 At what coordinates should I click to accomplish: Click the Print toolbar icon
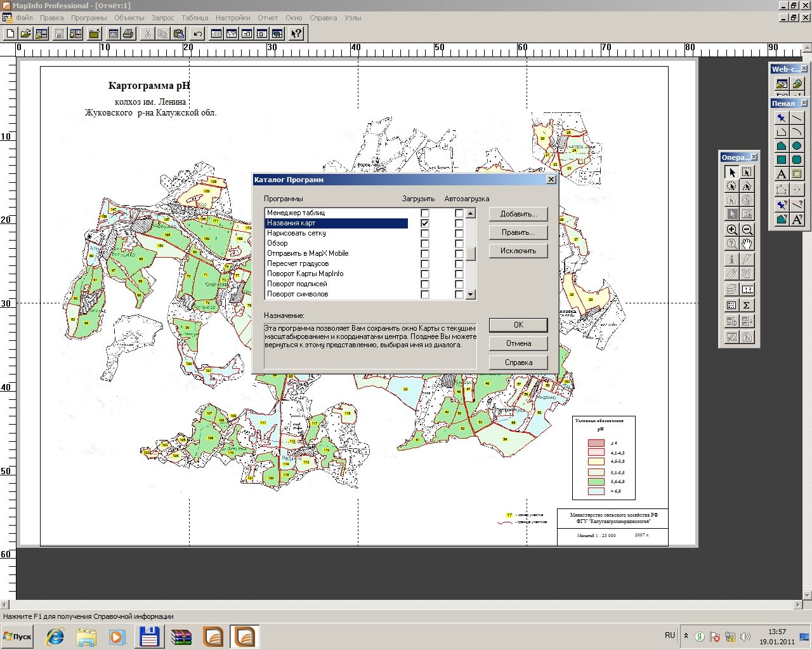click(x=128, y=34)
